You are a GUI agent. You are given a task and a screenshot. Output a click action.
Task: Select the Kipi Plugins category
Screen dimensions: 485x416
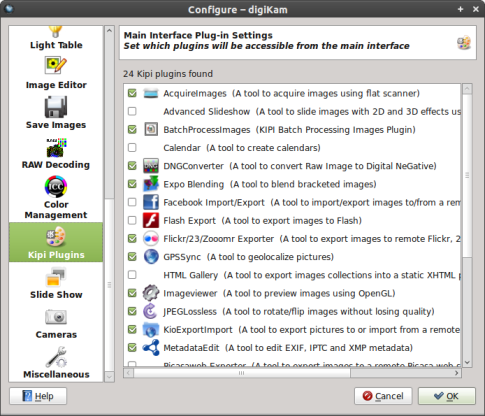point(56,242)
